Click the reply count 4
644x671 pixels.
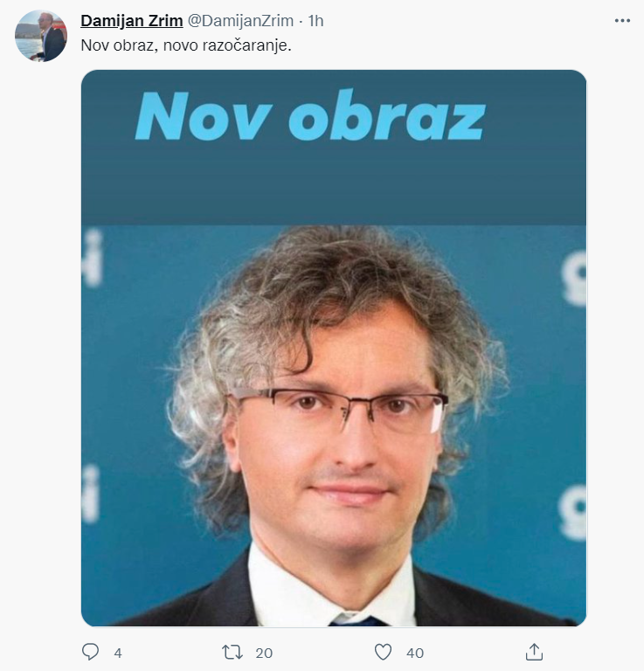pos(118,653)
